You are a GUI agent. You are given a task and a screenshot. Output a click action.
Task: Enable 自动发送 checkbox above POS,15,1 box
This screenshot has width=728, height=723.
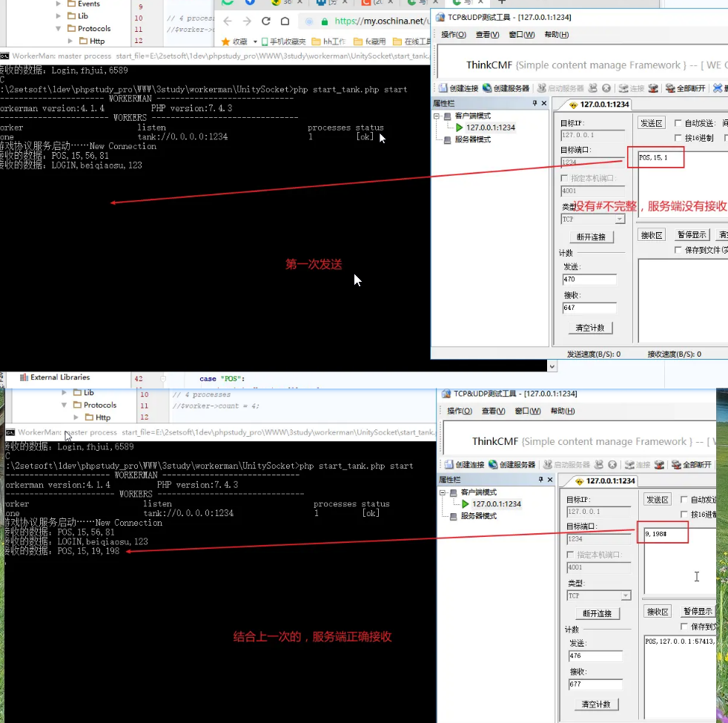pyautogui.click(x=678, y=123)
